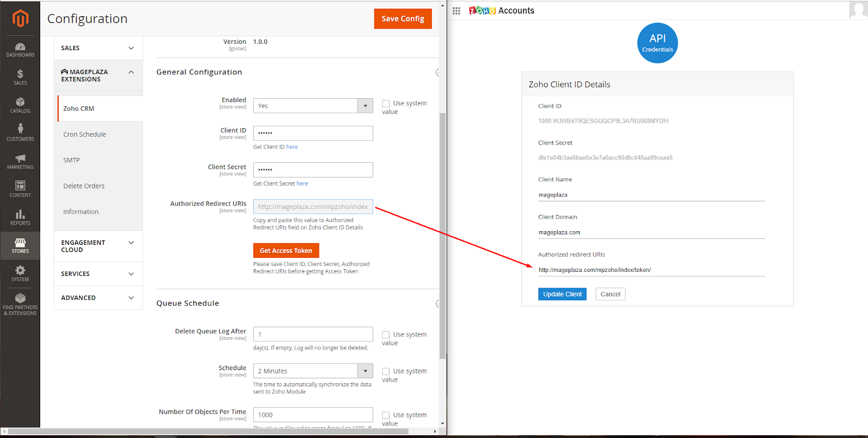This screenshot has height=438, width=868.
Task: Click the Version 1.0.0 value
Action: [x=260, y=42]
